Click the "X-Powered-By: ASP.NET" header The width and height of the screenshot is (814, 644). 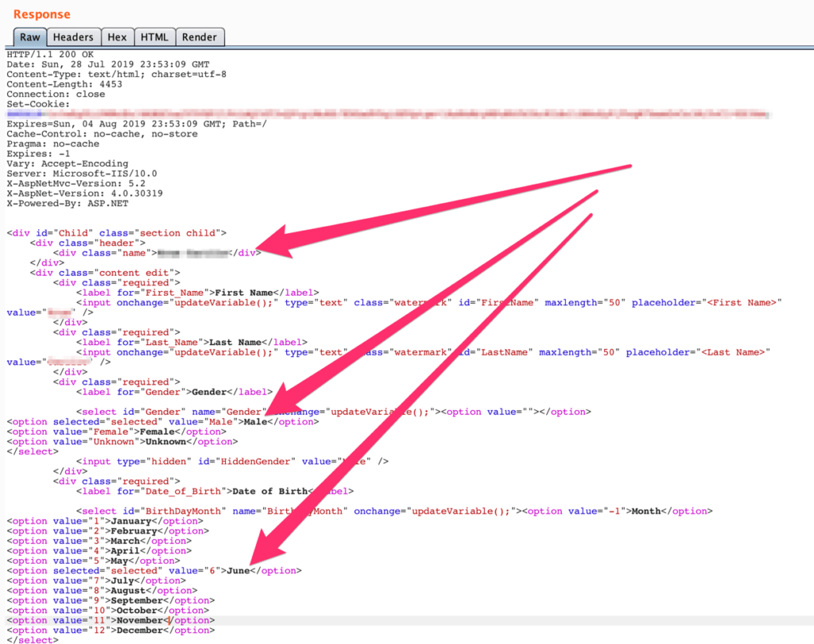[x=68, y=203]
